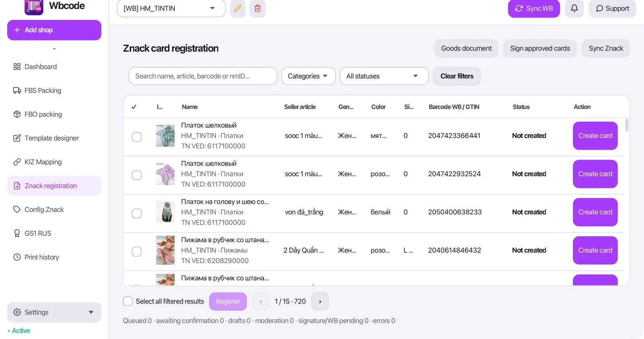
Task: Click the Goods document button
Action: click(466, 48)
